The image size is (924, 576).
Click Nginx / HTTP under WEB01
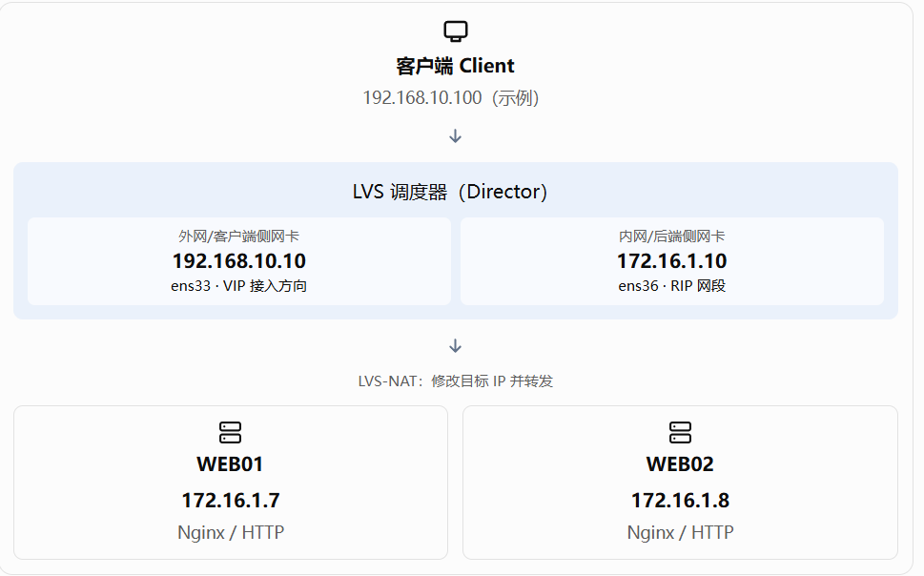pos(231,532)
